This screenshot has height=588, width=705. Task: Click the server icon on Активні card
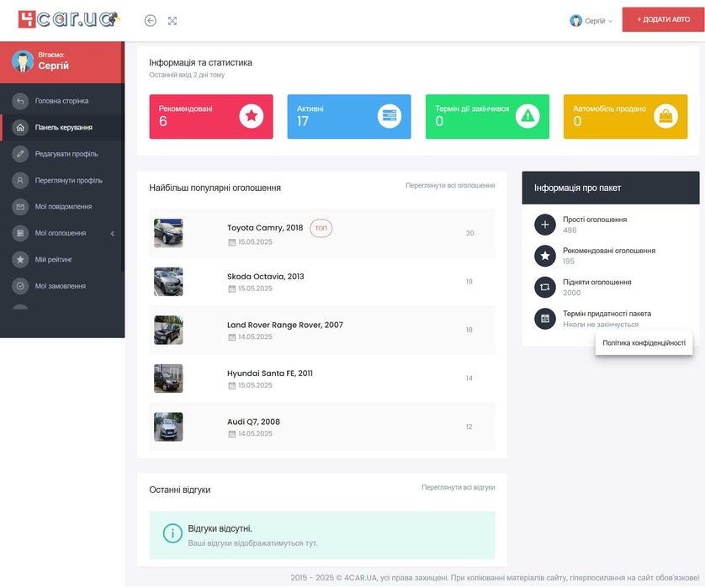[x=390, y=116]
